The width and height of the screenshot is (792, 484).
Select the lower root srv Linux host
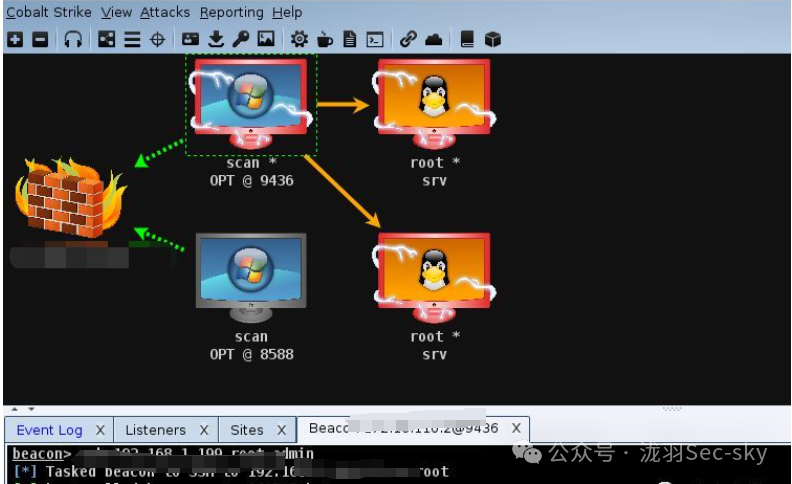(434, 277)
